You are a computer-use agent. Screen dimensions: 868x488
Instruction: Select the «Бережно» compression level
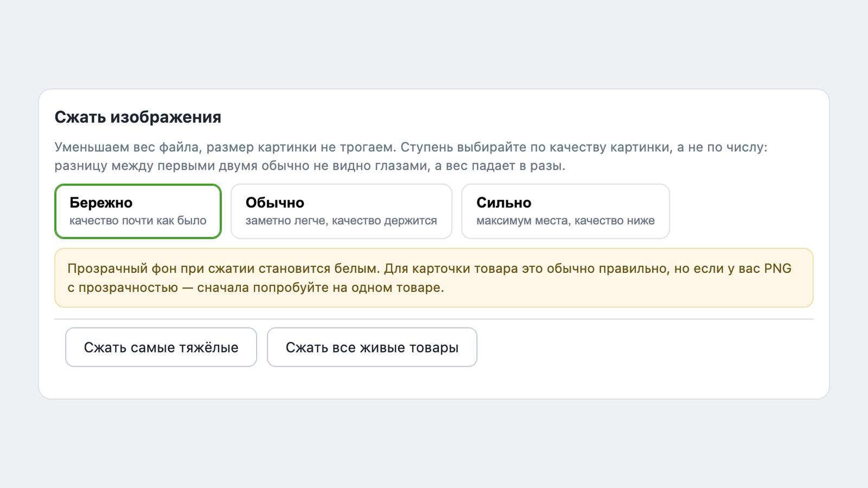click(138, 211)
